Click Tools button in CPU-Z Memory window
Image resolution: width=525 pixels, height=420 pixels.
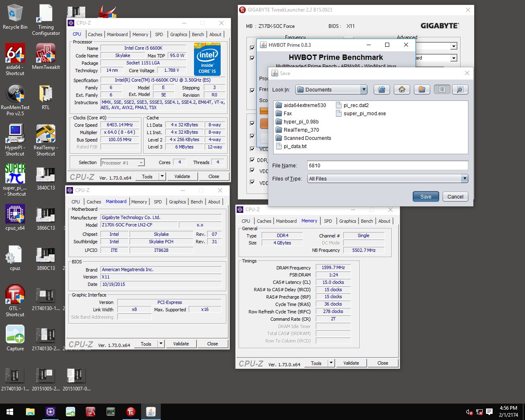click(x=316, y=363)
